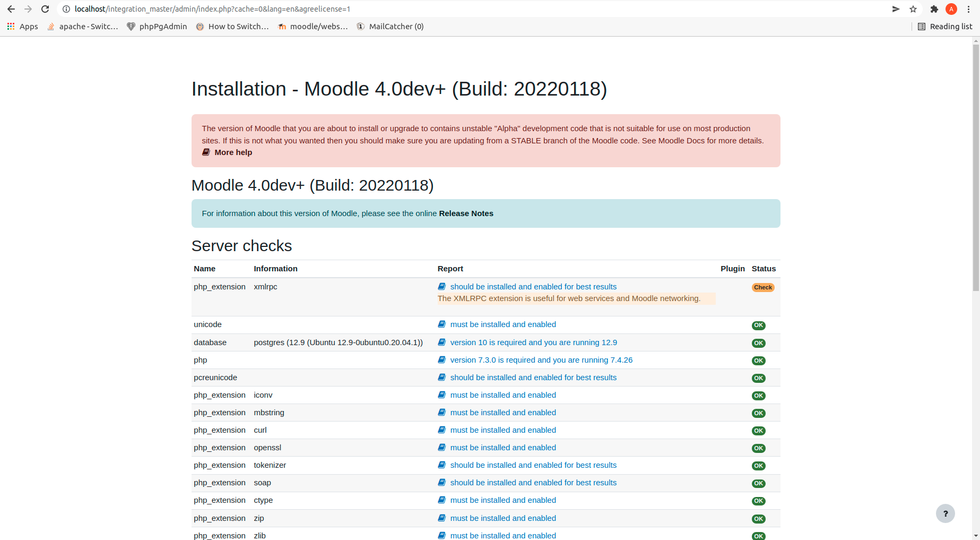Click the unicode row help book icon
Screen dimensions: 980x540
click(441, 324)
